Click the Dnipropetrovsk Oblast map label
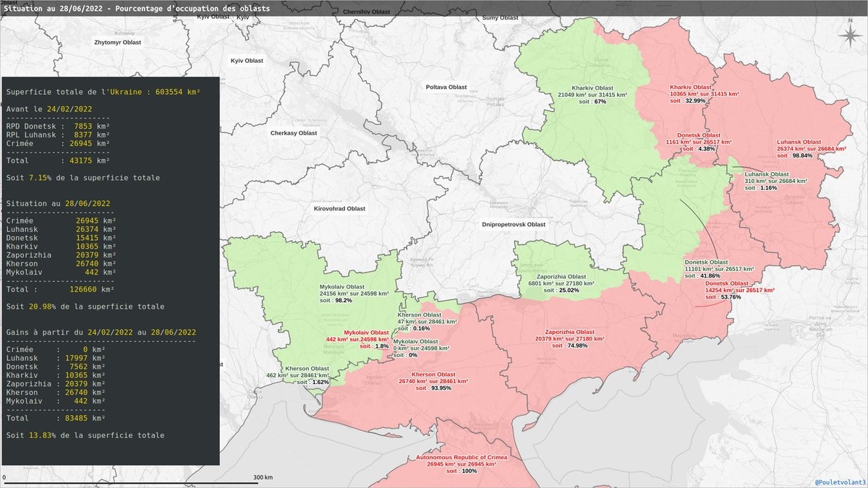 point(514,225)
